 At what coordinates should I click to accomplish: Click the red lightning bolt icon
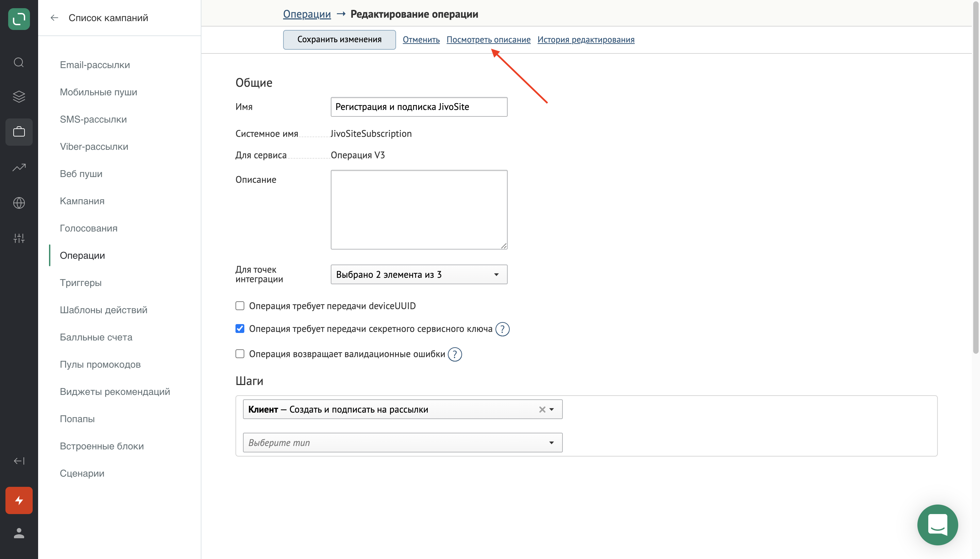click(x=19, y=500)
